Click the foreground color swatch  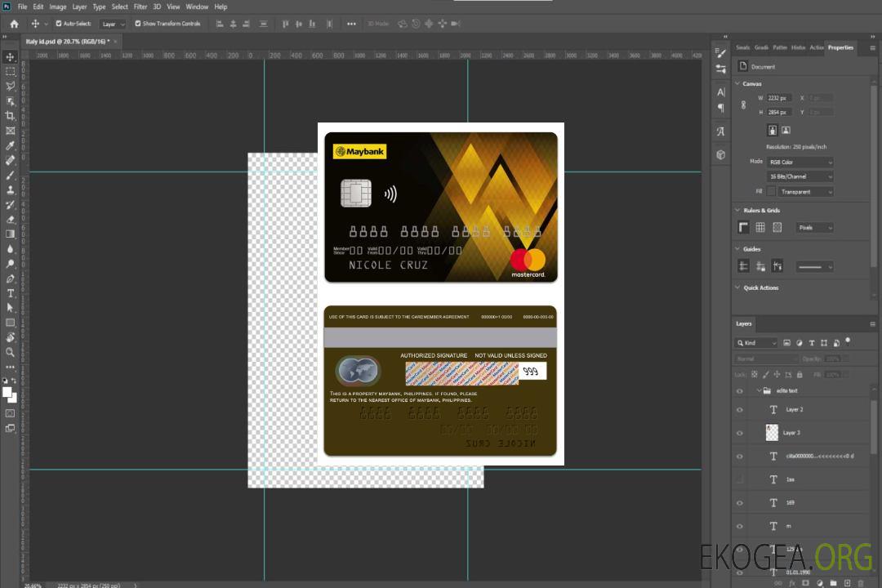coord(7,392)
